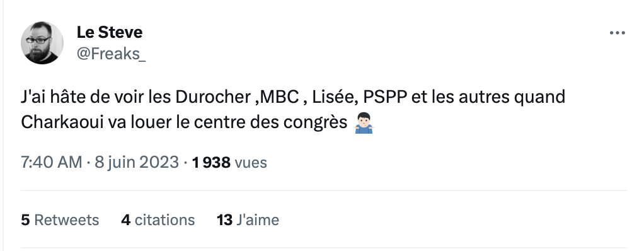Click Le Steve's bearded profile avatar
The image size is (644, 251).
click(x=42, y=43)
